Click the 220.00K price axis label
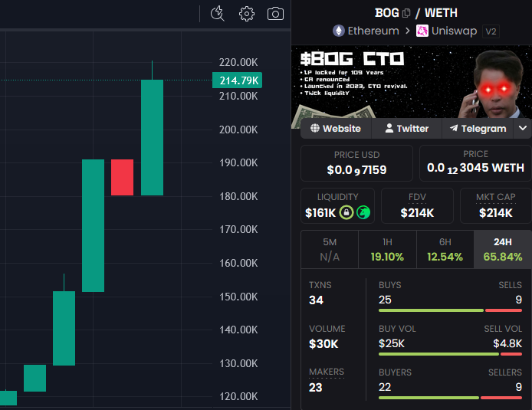This screenshot has width=532, height=410. tap(238, 62)
